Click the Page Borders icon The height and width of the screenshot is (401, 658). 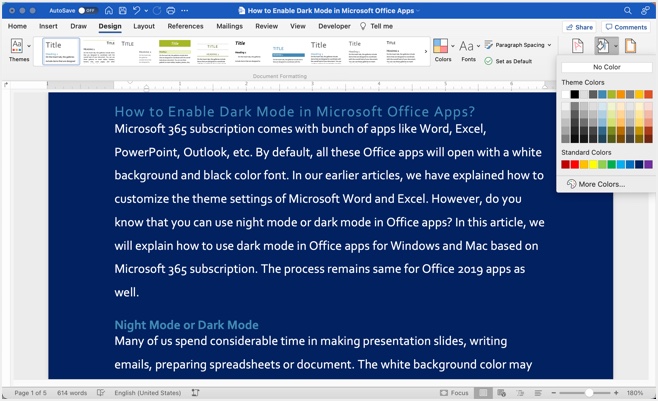tap(630, 46)
